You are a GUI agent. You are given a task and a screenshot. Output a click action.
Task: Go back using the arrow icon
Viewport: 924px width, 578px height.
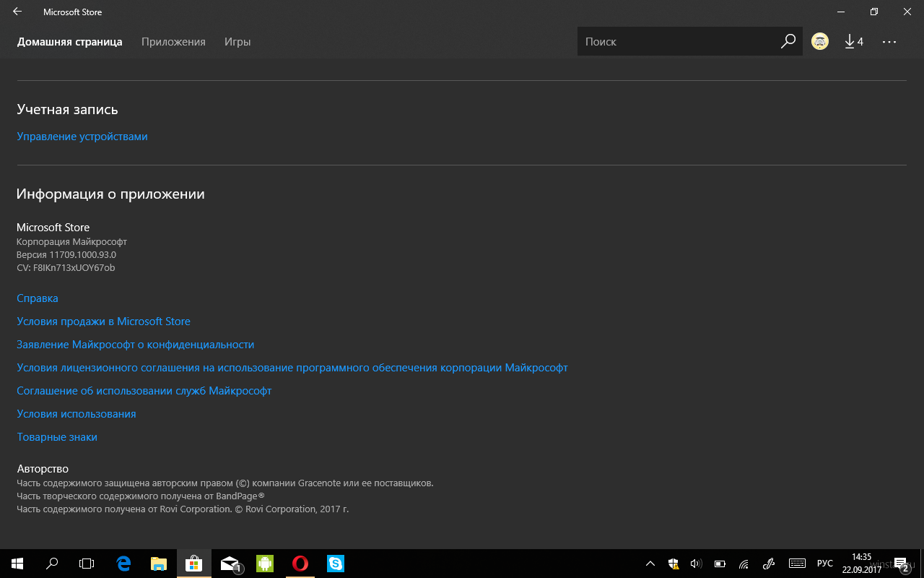point(17,12)
